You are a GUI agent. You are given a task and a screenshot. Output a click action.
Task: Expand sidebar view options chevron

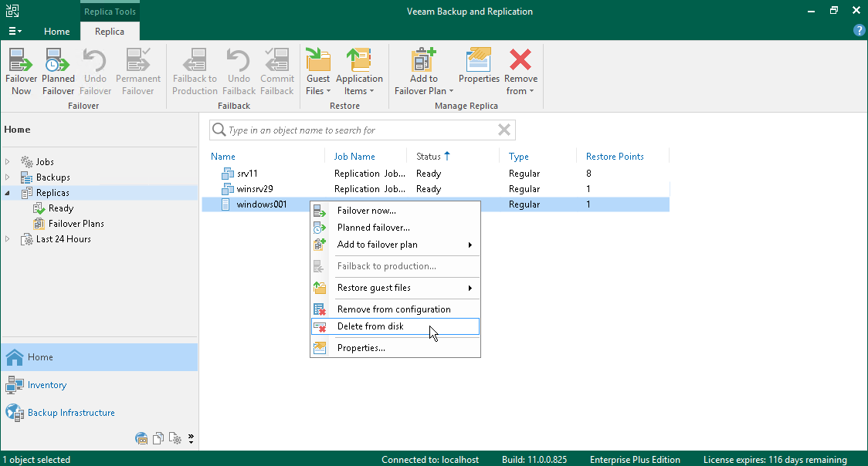(191, 438)
